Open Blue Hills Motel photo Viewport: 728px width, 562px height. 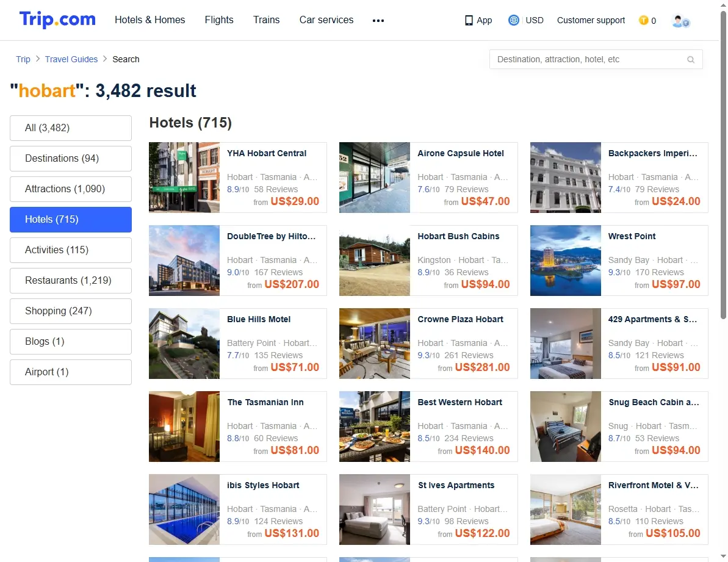[184, 344]
